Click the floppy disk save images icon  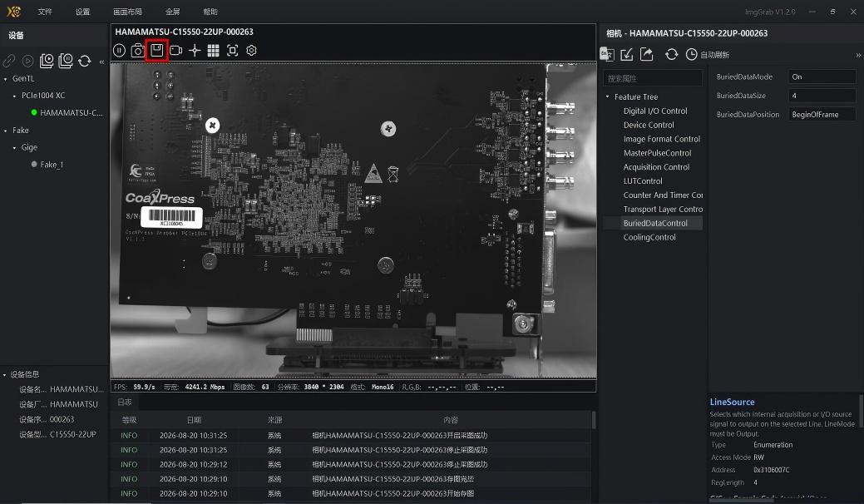click(157, 50)
